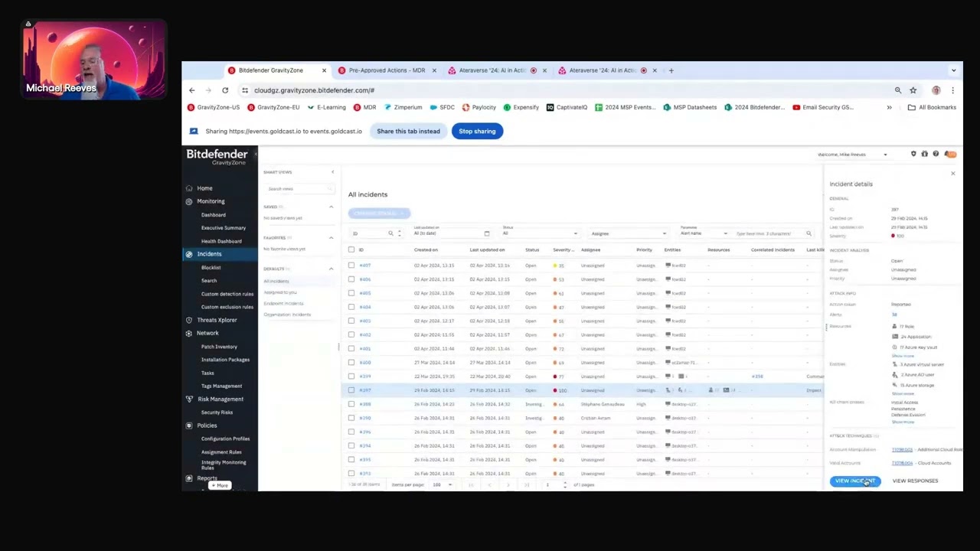The image size is (980, 551).
Task: Check the box for incident #388
Action: click(x=351, y=404)
